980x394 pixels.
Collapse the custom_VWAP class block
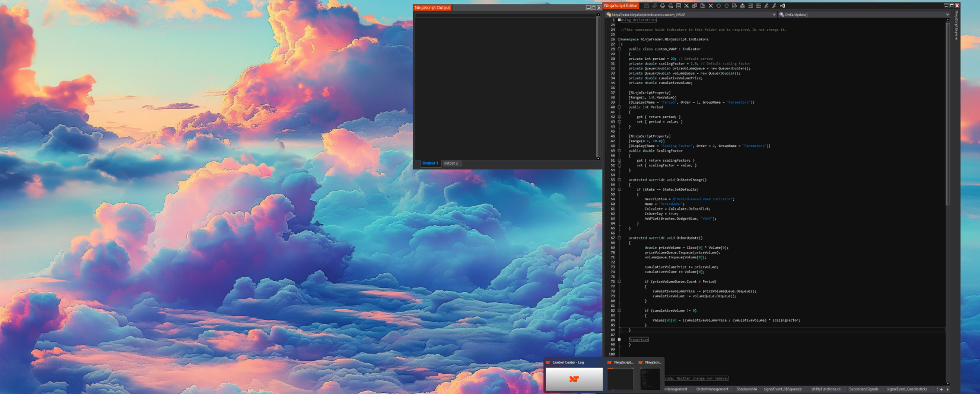click(x=619, y=49)
